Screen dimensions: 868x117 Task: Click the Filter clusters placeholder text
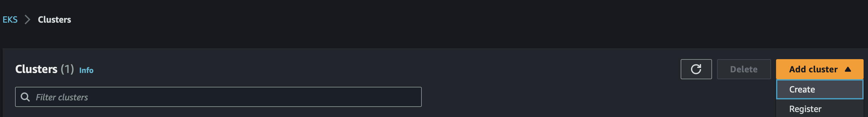pyautogui.click(x=62, y=97)
